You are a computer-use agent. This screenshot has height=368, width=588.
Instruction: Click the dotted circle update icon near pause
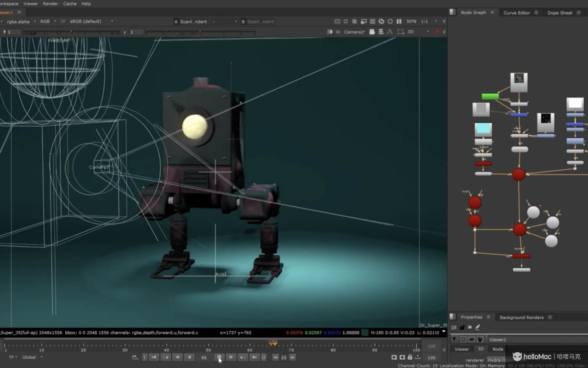click(390, 21)
